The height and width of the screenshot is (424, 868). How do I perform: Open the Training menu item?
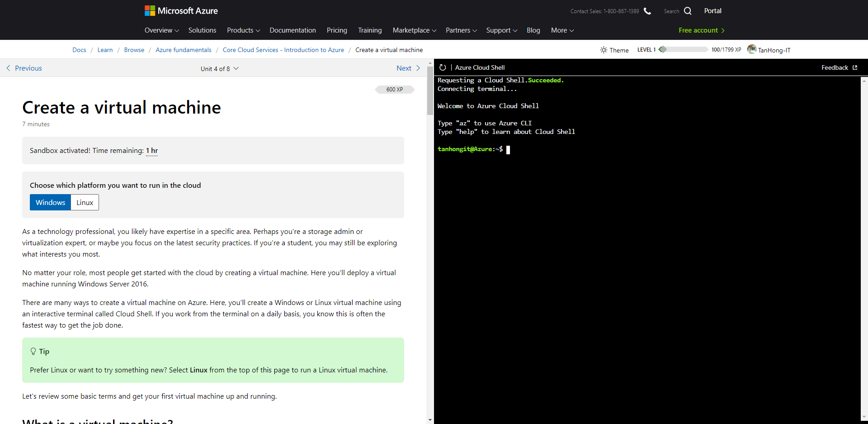[x=370, y=30]
